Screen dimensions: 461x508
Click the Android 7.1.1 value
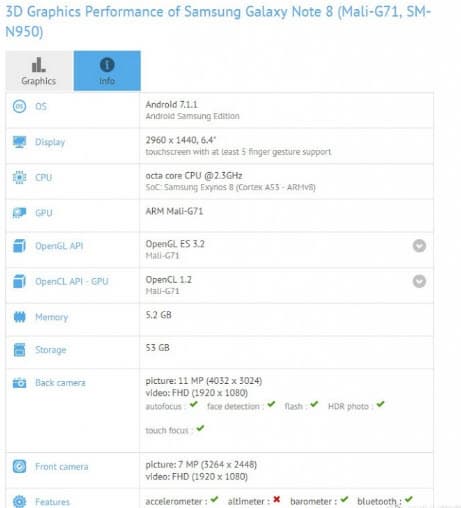tap(171, 104)
